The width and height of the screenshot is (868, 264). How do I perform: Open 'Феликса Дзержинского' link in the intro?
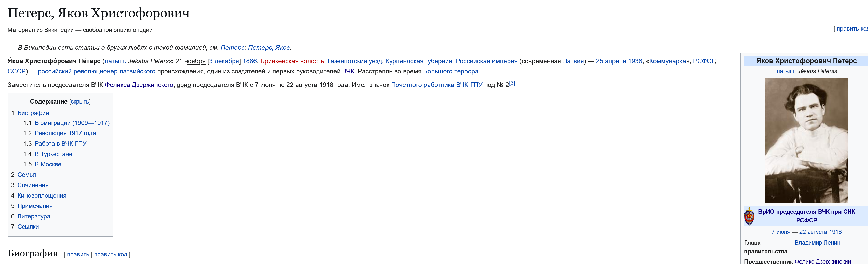pos(139,85)
